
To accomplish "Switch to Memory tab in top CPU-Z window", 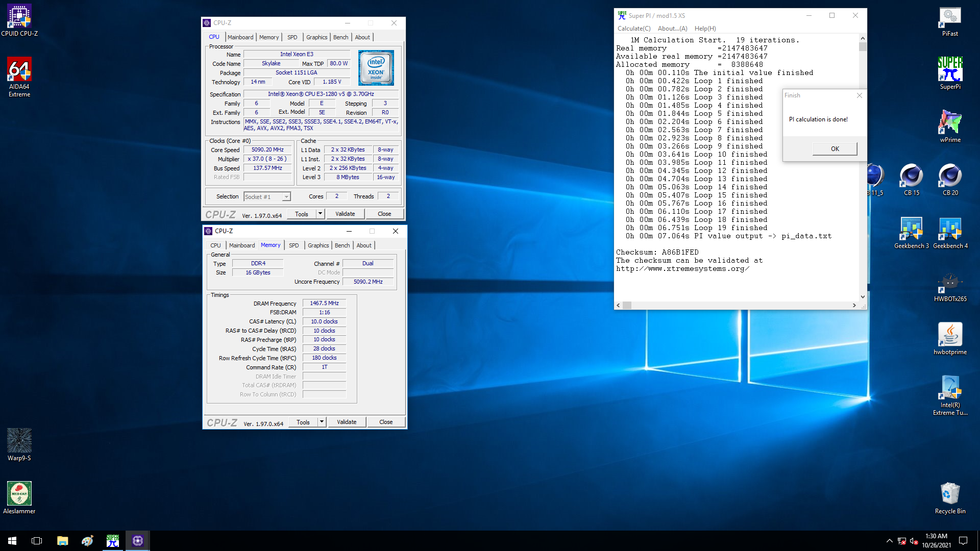I will [269, 37].
